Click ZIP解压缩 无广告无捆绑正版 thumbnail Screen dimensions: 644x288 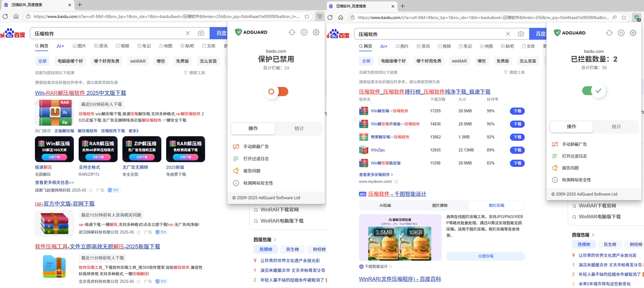(x=142, y=149)
